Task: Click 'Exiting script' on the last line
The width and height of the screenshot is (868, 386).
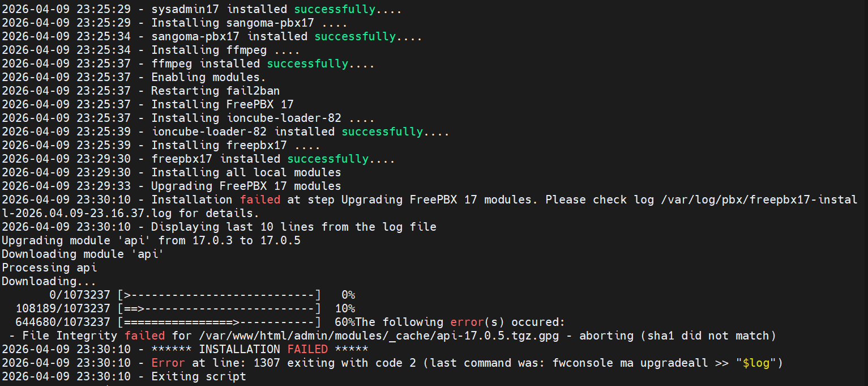Action: [198, 376]
